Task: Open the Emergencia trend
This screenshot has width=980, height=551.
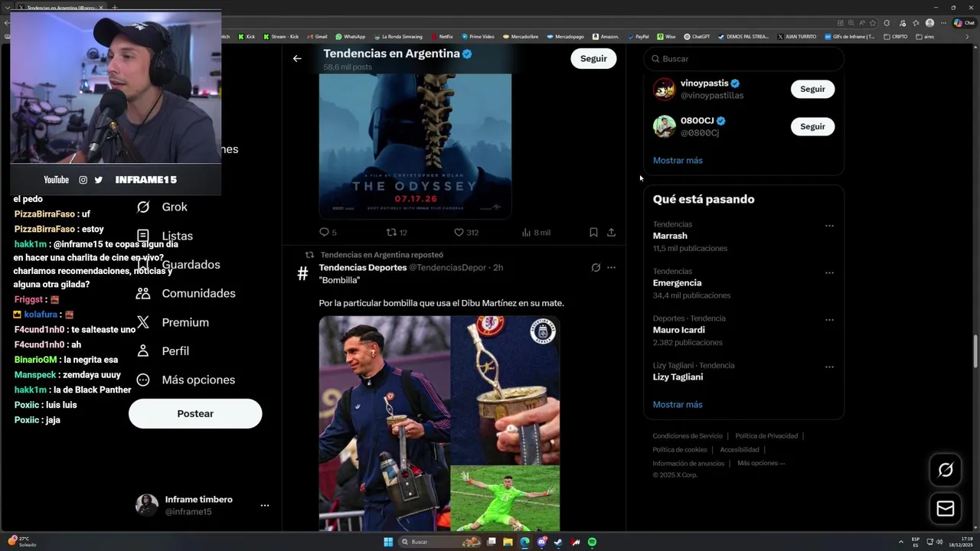Action: [x=677, y=282]
